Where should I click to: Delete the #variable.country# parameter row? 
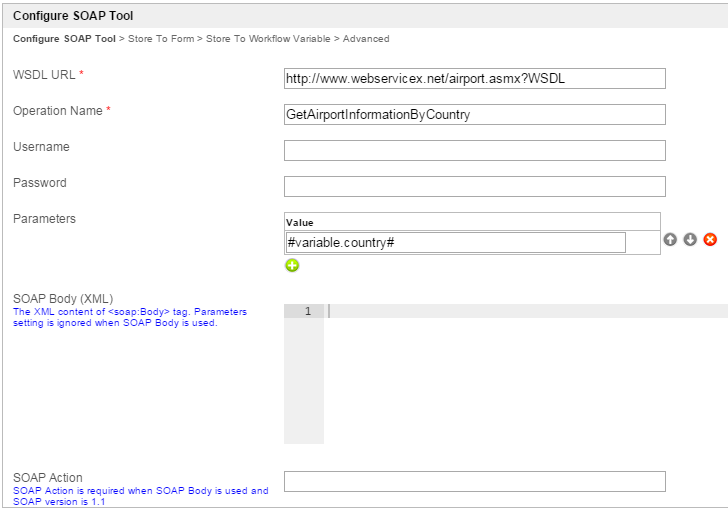[710, 240]
